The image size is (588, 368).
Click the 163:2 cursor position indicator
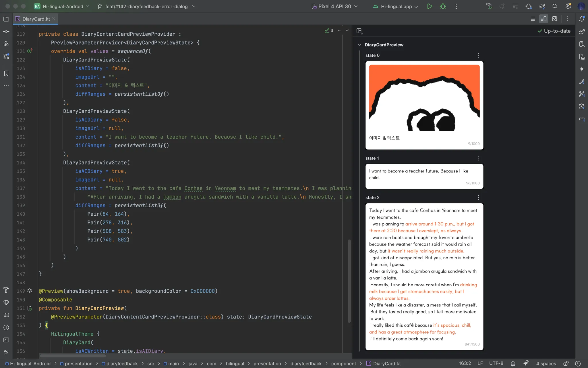pyautogui.click(x=465, y=363)
